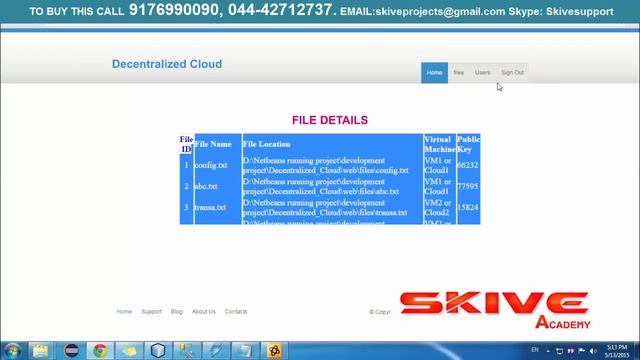Click public key value 15824
The image size is (640, 360).
pyautogui.click(x=468, y=207)
